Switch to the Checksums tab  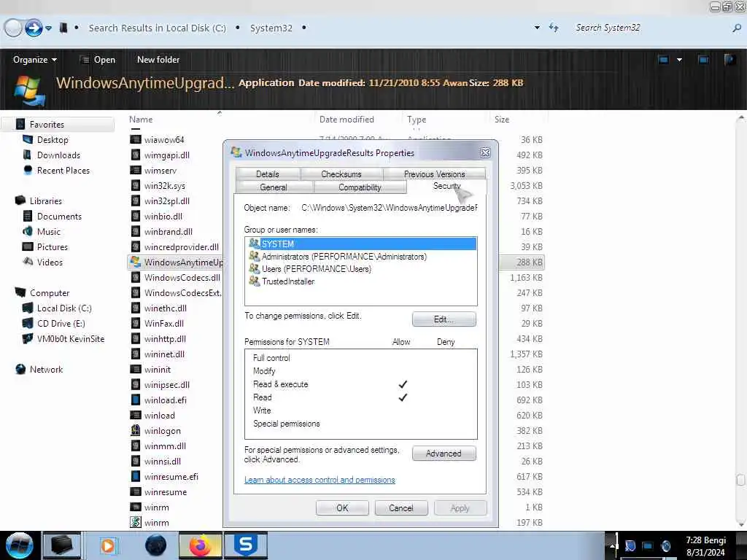[x=341, y=174]
